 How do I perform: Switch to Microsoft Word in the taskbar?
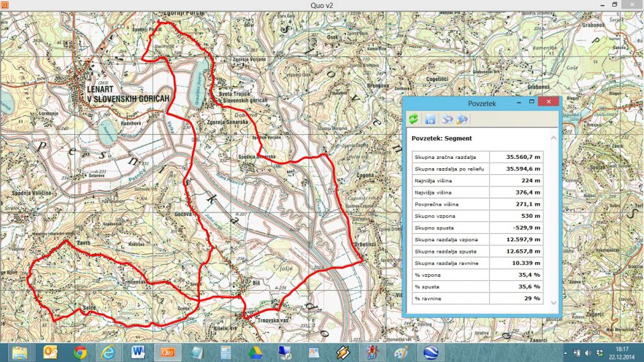point(138,353)
